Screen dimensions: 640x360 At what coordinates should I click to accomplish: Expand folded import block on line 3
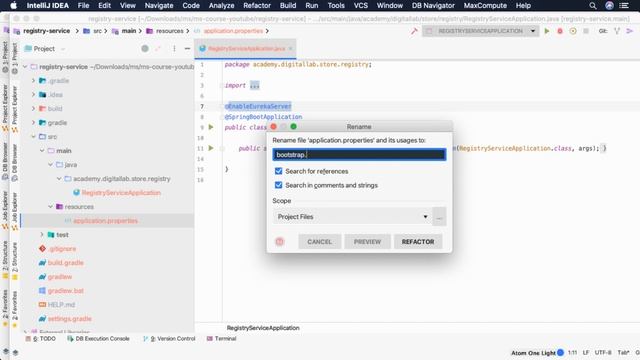(254, 85)
